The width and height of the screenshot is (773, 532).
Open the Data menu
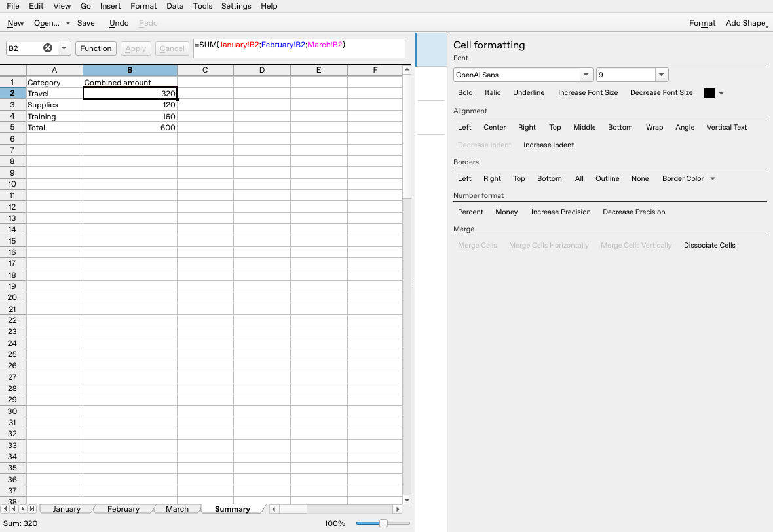(x=174, y=6)
